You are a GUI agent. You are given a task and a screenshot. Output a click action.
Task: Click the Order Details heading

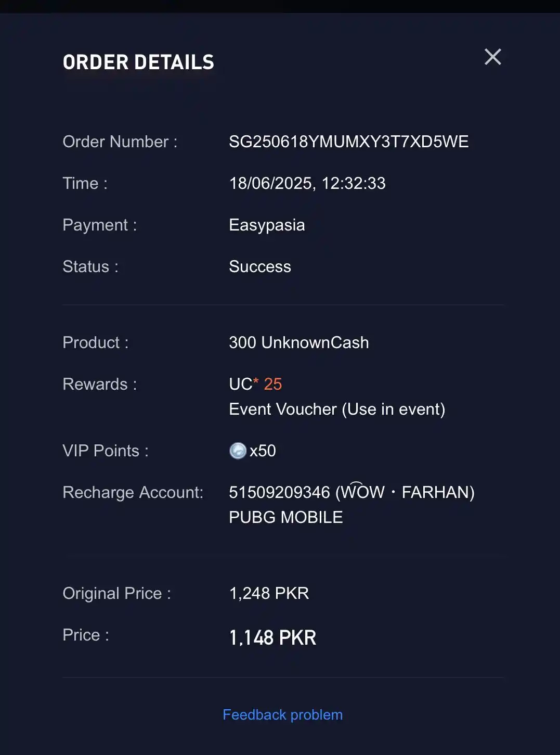pos(138,62)
